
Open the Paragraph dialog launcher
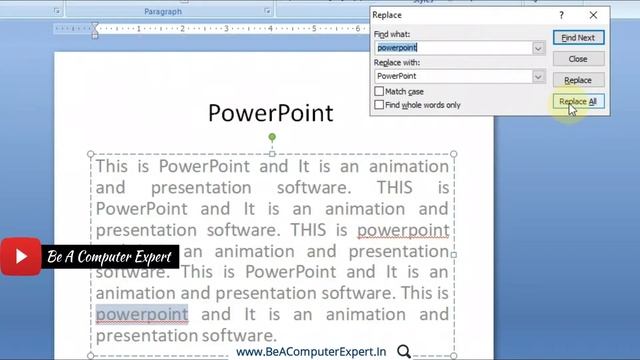click(x=267, y=11)
